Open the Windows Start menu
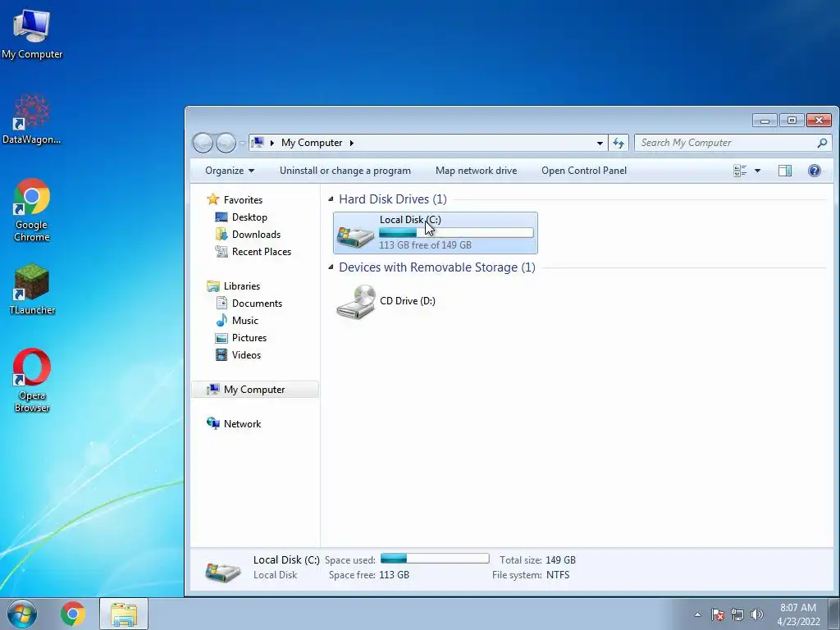Image resolution: width=840 pixels, height=630 pixels. (x=22, y=614)
